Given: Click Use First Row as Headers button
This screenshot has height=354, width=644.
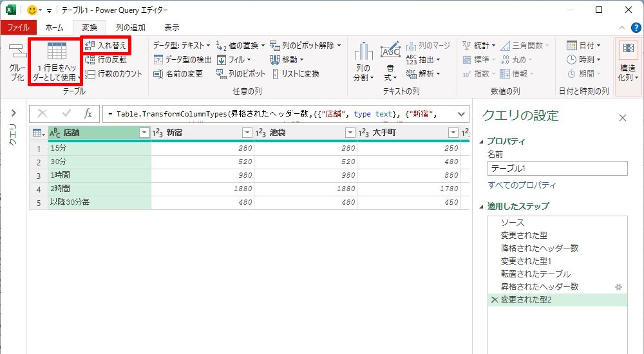Looking at the screenshot, I should pyautogui.click(x=56, y=54).
